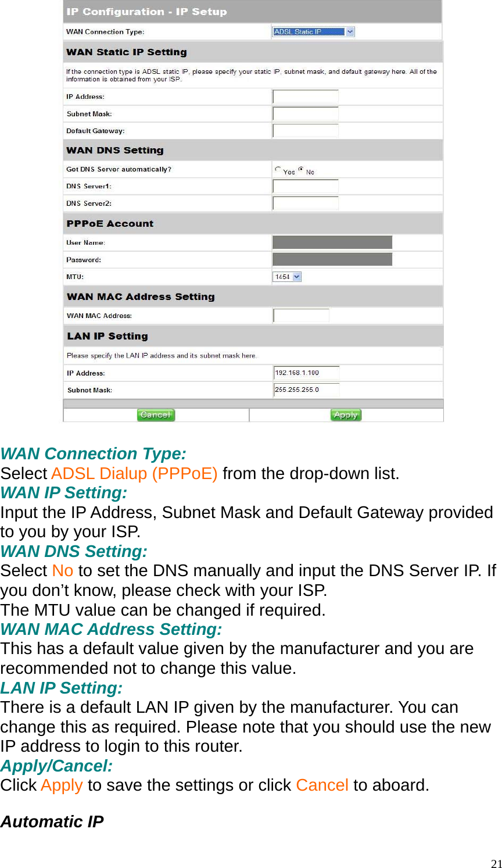Click the WAN MAC Address input box

(x=301, y=315)
